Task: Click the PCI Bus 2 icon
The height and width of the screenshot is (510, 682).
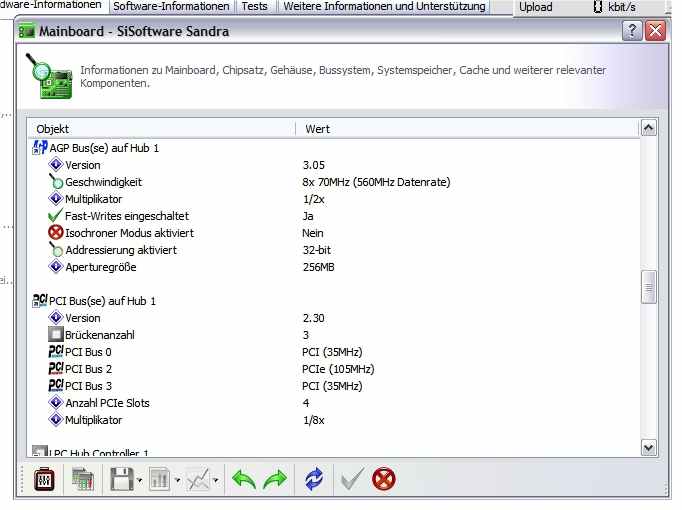Action: (x=56, y=368)
